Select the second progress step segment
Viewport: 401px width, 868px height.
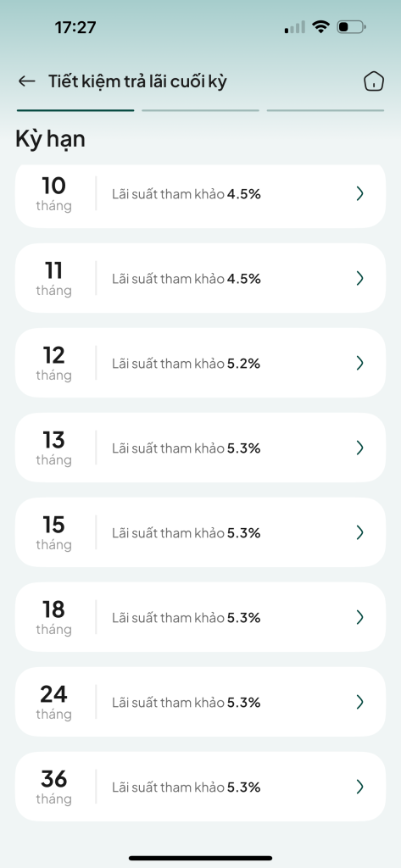coord(200,111)
